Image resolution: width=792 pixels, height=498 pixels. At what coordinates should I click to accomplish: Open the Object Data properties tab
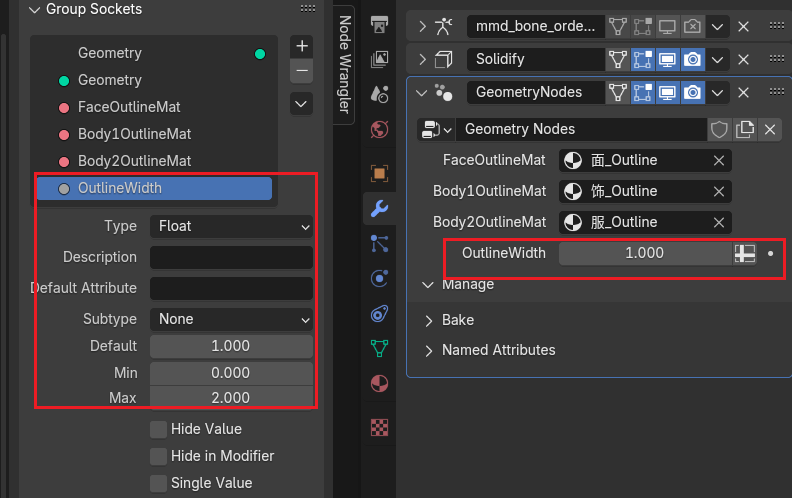pos(379,348)
